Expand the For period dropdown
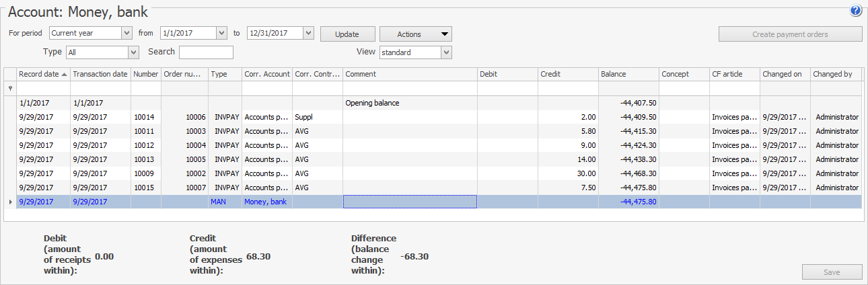868x285 pixels. 126,33
